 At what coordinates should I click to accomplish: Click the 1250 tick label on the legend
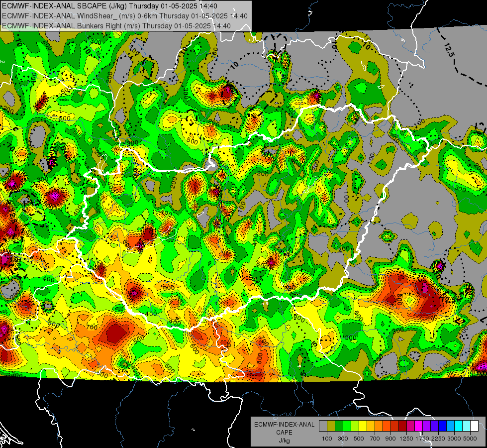406,439
